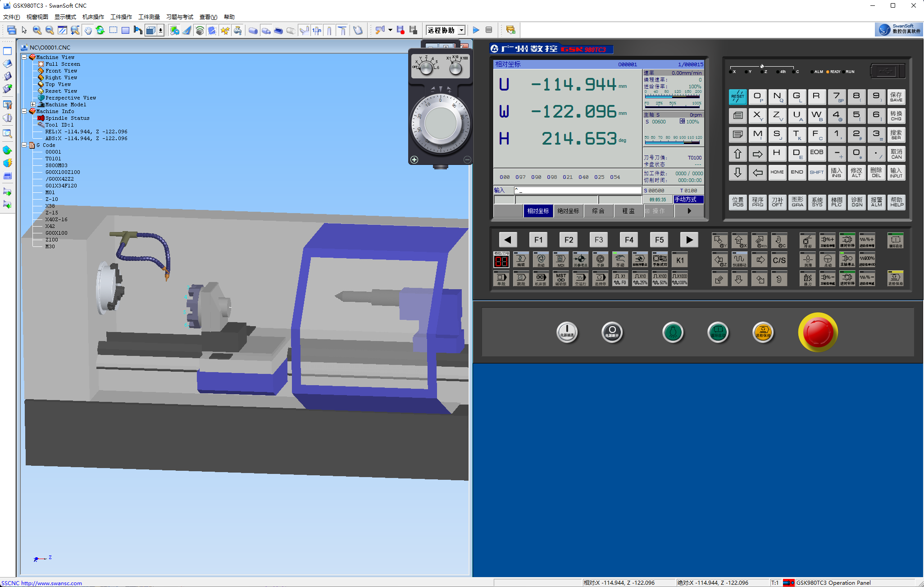The width and height of the screenshot is (924, 587).
Task: Click the zoom in magnifier toolbar icon
Action: (x=37, y=30)
